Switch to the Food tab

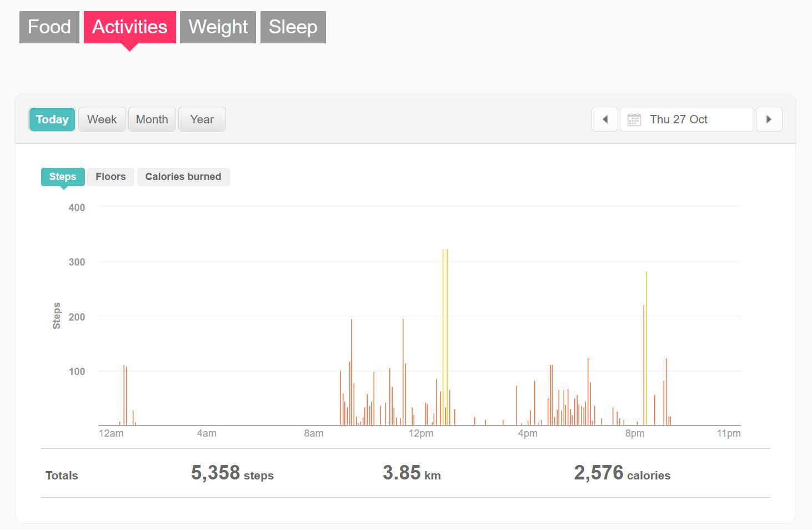pyautogui.click(x=49, y=26)
